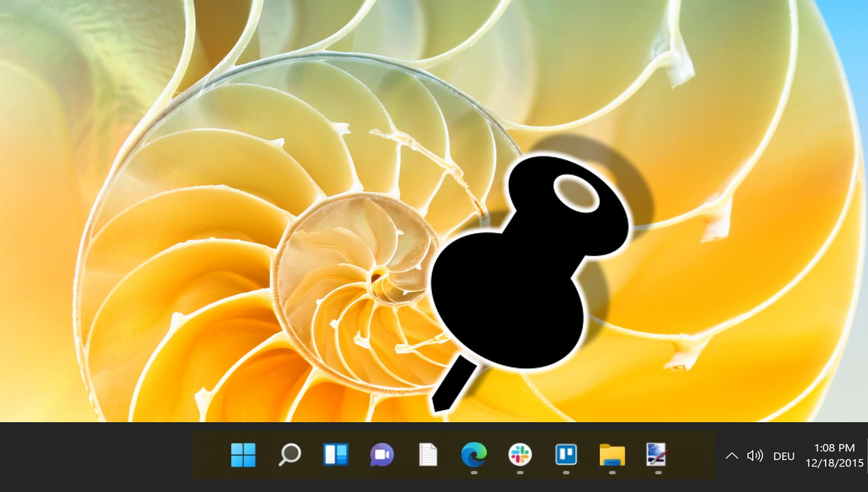Open the Notepad document icon
Image resolution: width=868 pixels, height=492 pixels.
coord(428,455)
